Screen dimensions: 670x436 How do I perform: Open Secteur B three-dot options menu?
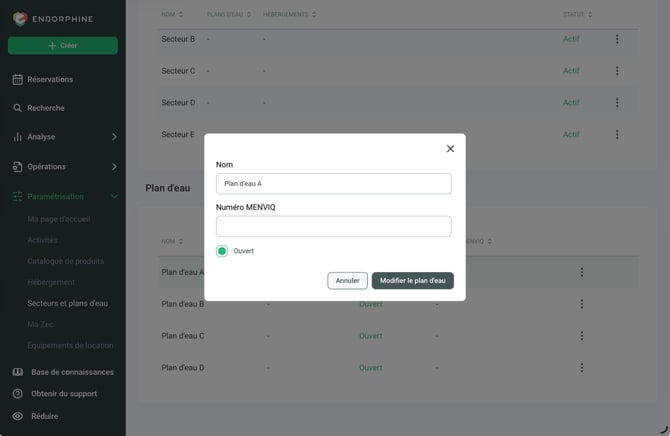pos(617,39)
